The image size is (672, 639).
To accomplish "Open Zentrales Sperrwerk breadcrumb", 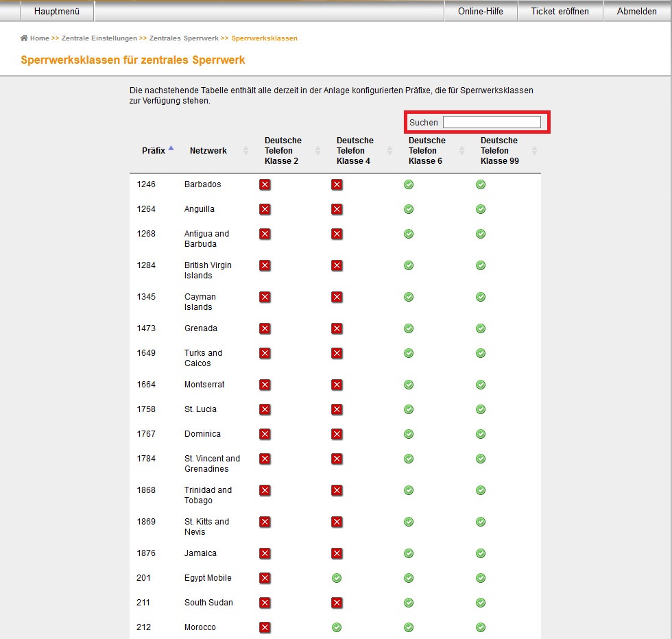I will [184, 38].
